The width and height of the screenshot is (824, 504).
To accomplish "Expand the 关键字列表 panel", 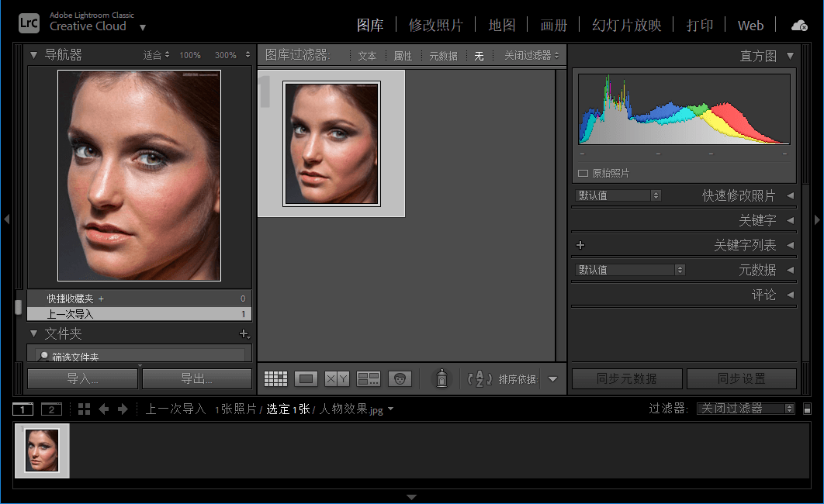I will pyautogui.click(x=790, y=245).
